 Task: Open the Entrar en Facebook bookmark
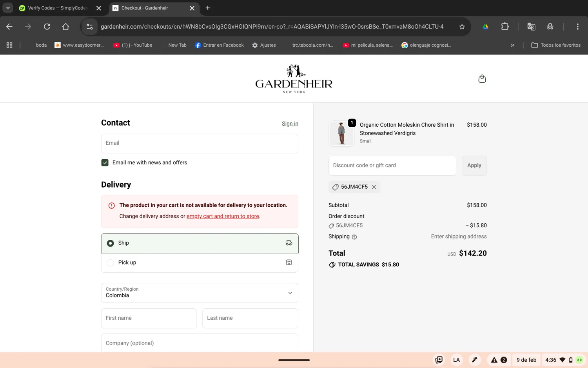click(219, 45)
